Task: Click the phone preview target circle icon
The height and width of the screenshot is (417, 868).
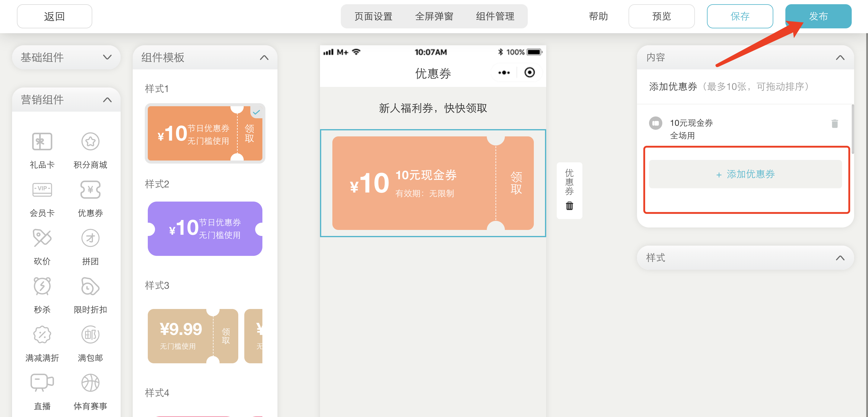Action: (529, 72)
